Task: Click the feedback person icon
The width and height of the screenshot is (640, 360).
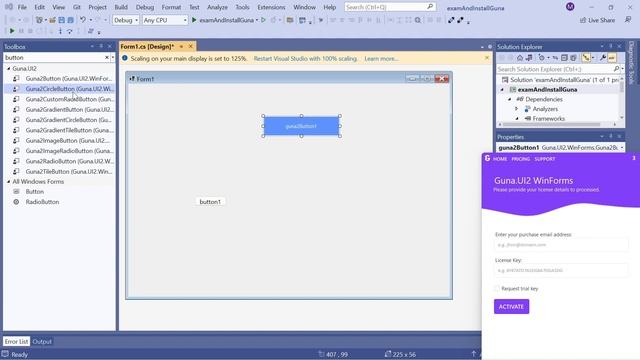Action: coord(628,20)
